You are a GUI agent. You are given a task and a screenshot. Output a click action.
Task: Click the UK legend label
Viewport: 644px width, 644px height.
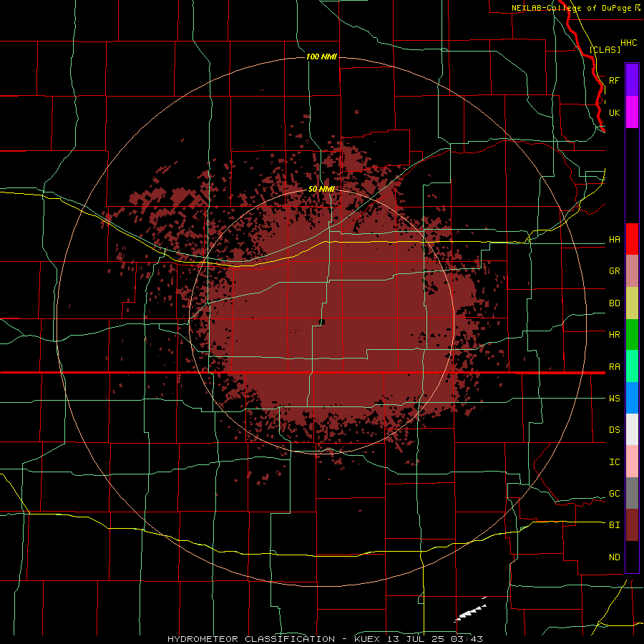click(x=615, y=112)
